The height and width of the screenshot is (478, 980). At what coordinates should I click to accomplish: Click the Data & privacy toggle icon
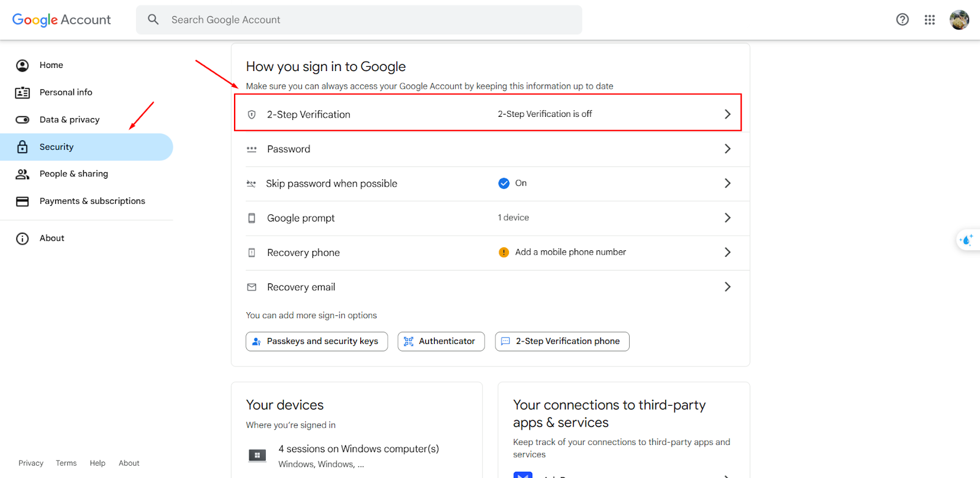(x=23, y=120)
